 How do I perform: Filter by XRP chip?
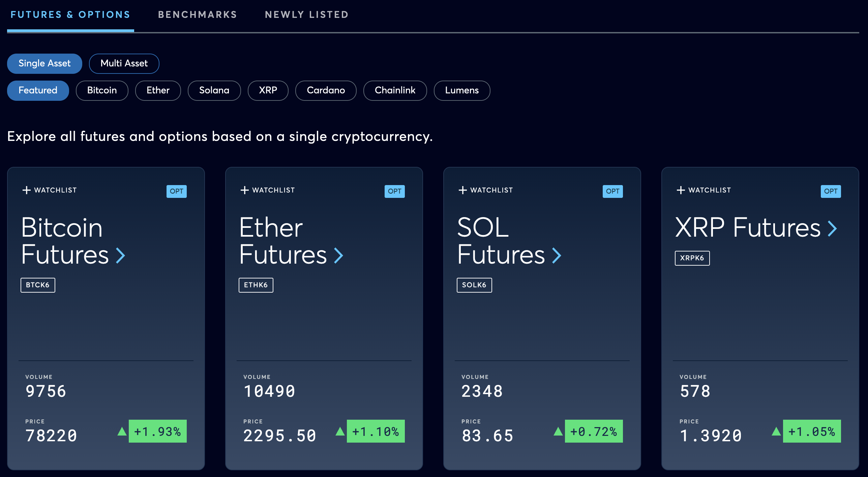268,90
